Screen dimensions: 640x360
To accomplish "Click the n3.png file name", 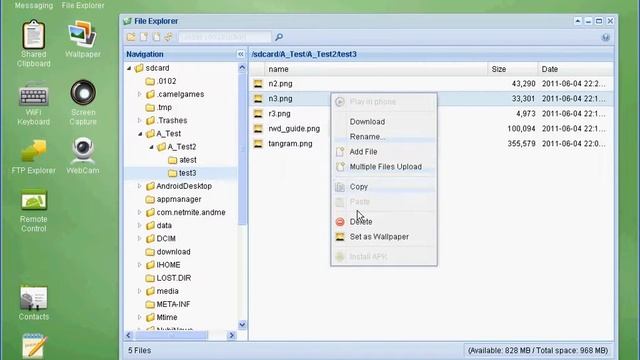I will [280, 99].
